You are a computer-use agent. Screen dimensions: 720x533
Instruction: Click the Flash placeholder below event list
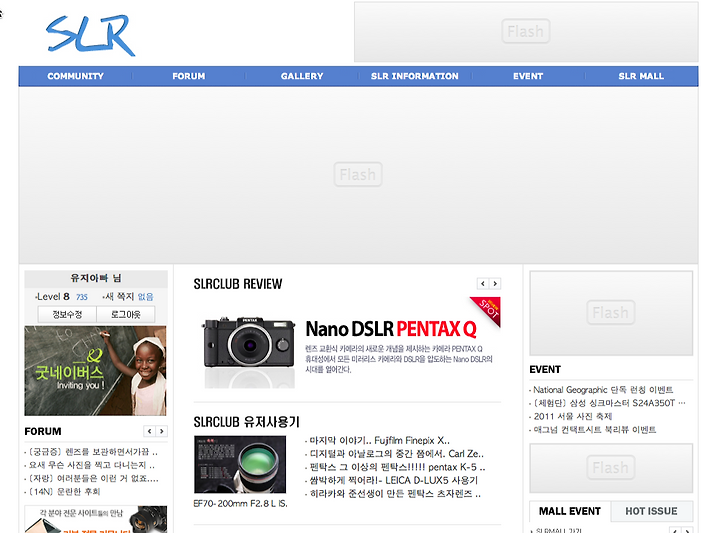point(611,468)
